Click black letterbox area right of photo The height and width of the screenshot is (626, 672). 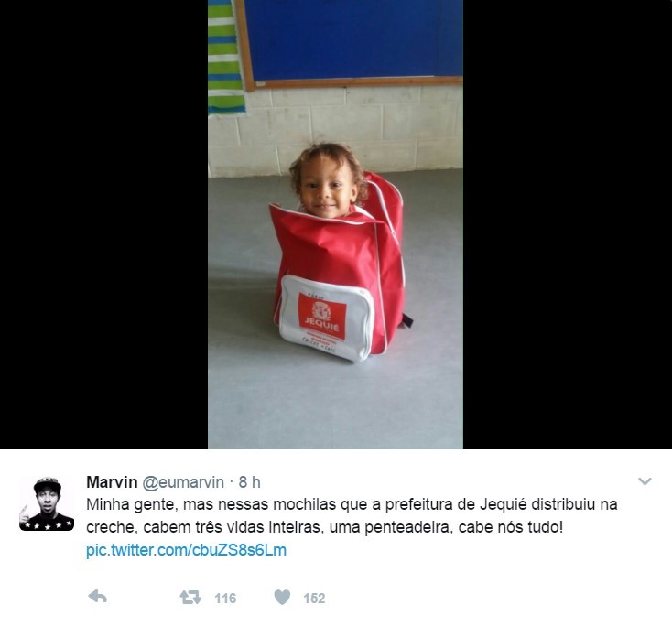coord(568,224)
